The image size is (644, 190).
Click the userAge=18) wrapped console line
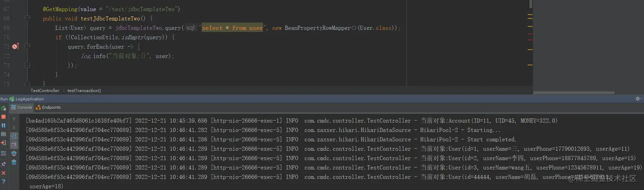[x=47, y=186]
